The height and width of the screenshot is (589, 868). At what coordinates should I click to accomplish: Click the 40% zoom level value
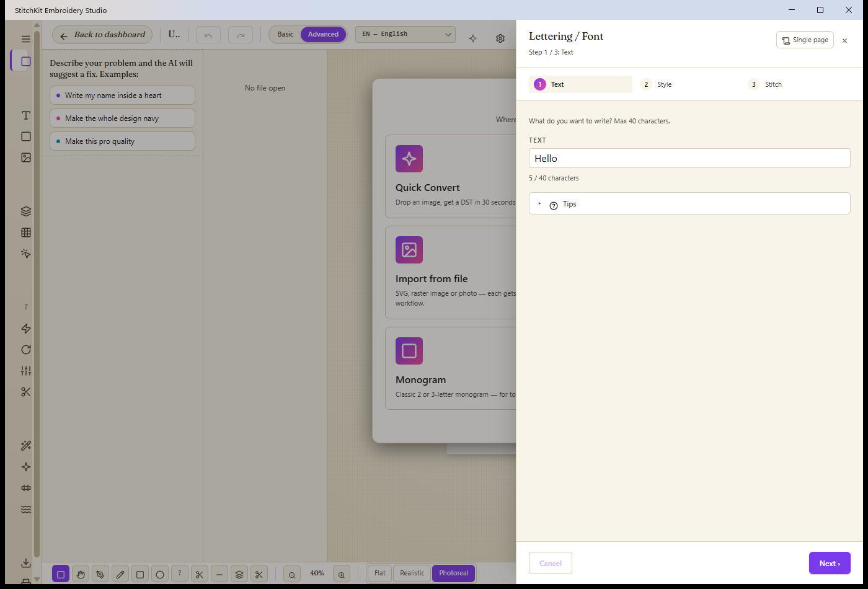pyautogui.click(x=317, y=573)
